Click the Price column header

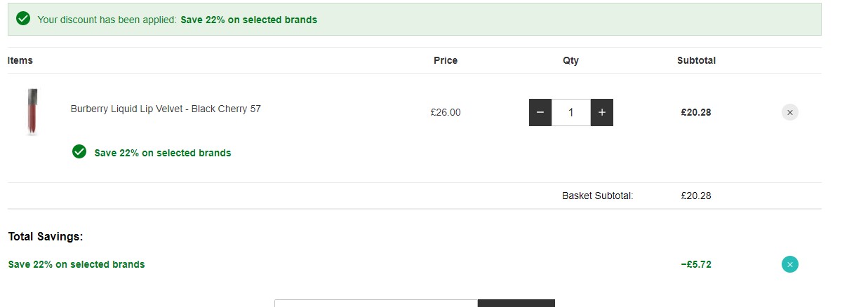coord(446,60)
